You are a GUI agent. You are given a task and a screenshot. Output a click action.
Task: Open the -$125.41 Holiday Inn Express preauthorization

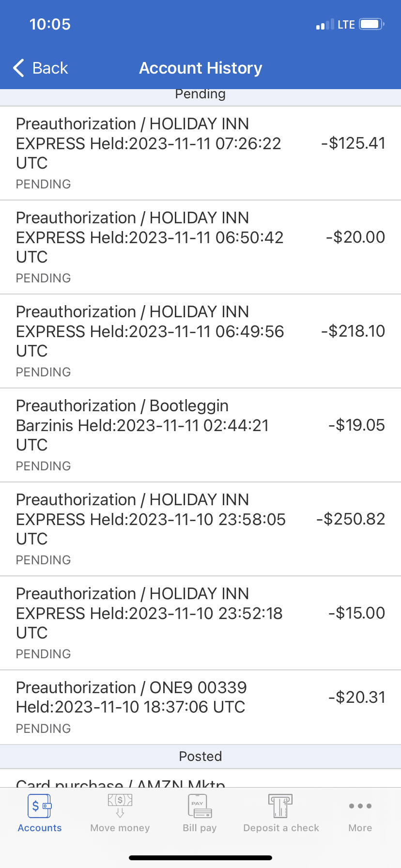tap(200, 153)
